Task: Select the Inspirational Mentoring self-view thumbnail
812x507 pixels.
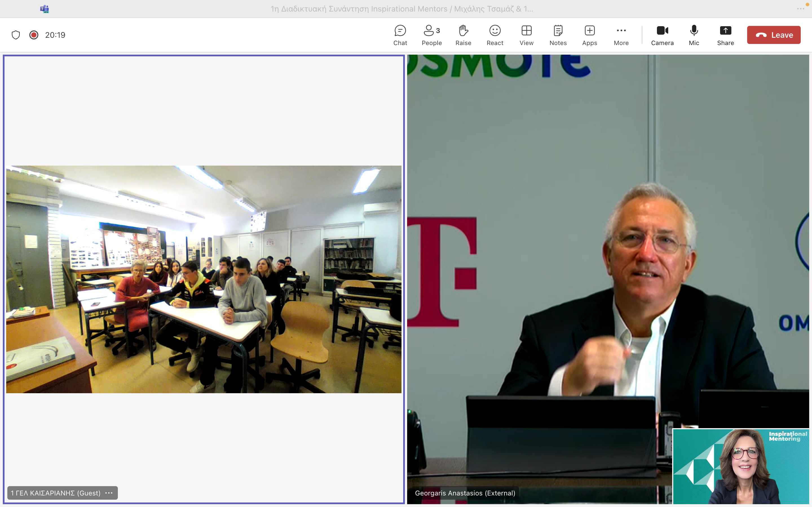Action: click(741, 466)
